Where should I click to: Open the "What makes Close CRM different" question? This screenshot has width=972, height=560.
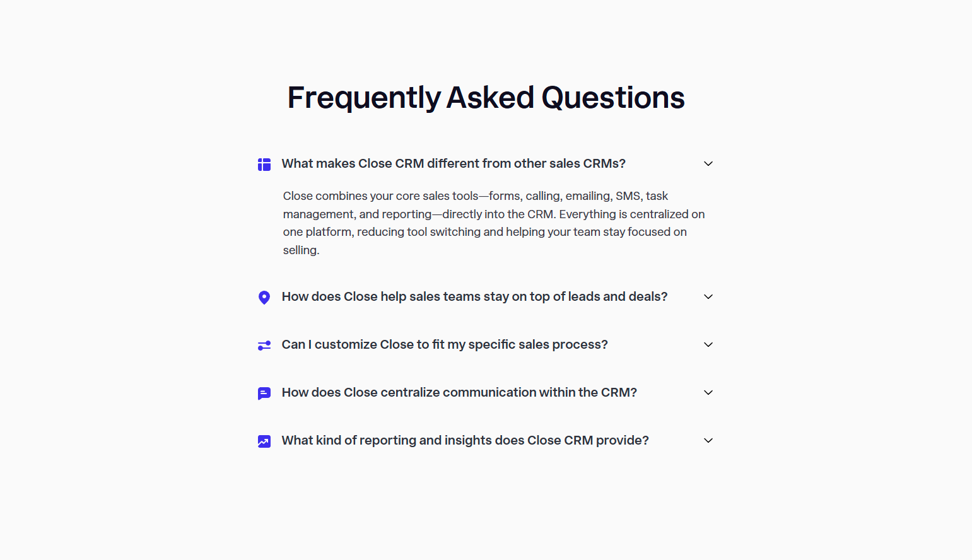[454, 163]
